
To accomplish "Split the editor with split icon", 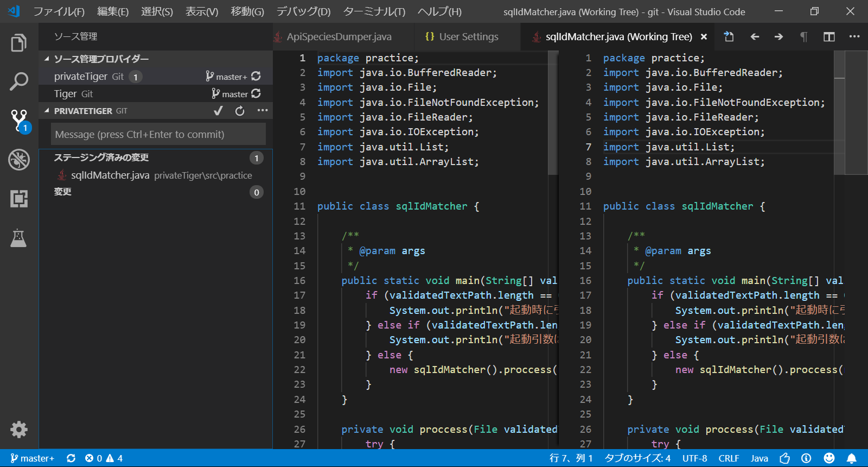I will click(x=829, y=36).
